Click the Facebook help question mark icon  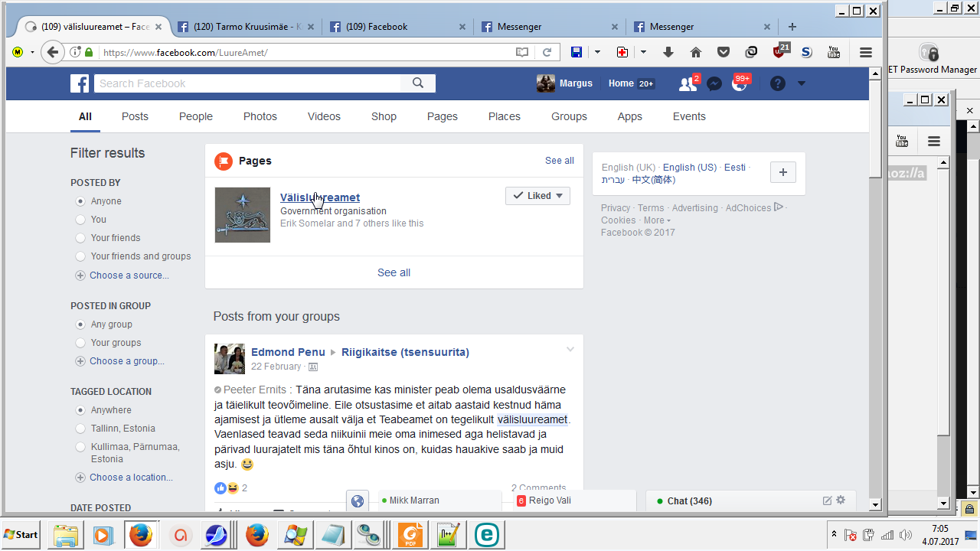778,84
